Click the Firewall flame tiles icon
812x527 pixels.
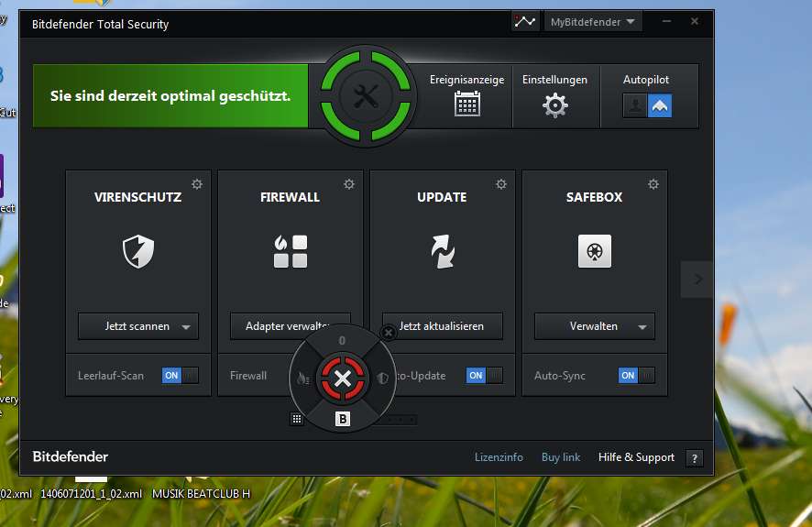click(x=291, y=252)
